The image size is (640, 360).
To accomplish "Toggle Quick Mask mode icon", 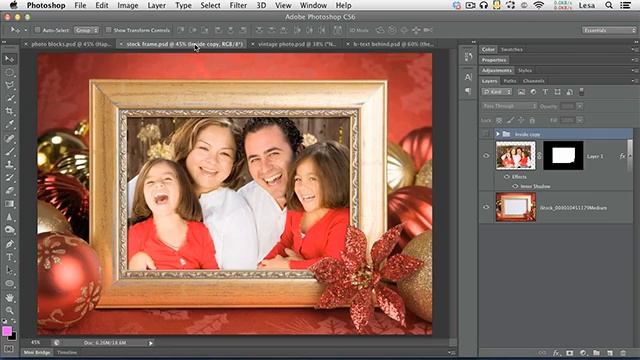I will pyautogui.click(x=9, y=349).
